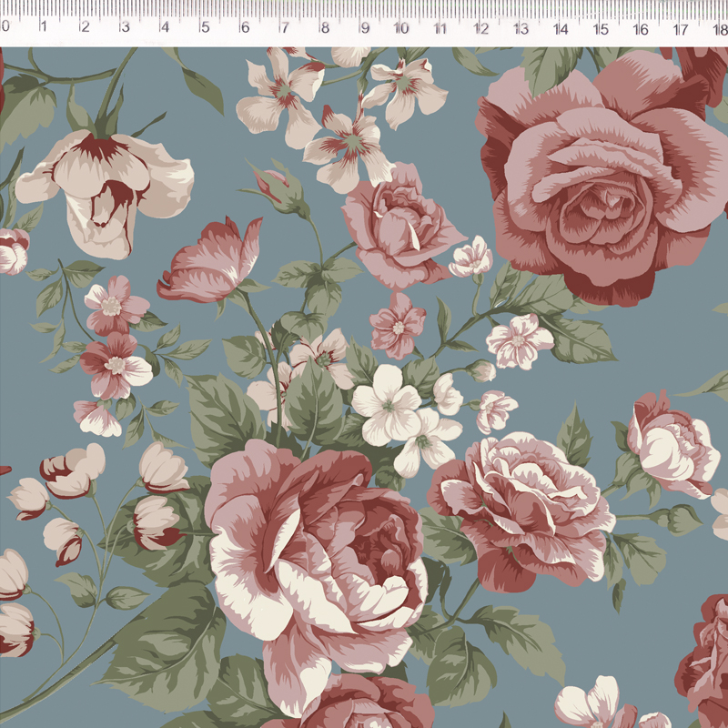Viewport: 728px width, 728px height.
Task: Click the large rose with cream petals at bottom center
Action: [x=318, y=555]
